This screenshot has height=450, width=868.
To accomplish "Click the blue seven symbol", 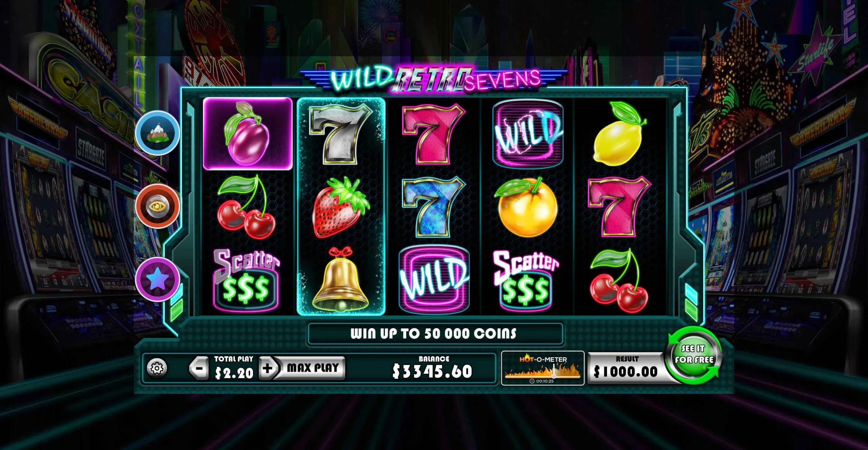I will pyautogui.click(x=434, y=207).
